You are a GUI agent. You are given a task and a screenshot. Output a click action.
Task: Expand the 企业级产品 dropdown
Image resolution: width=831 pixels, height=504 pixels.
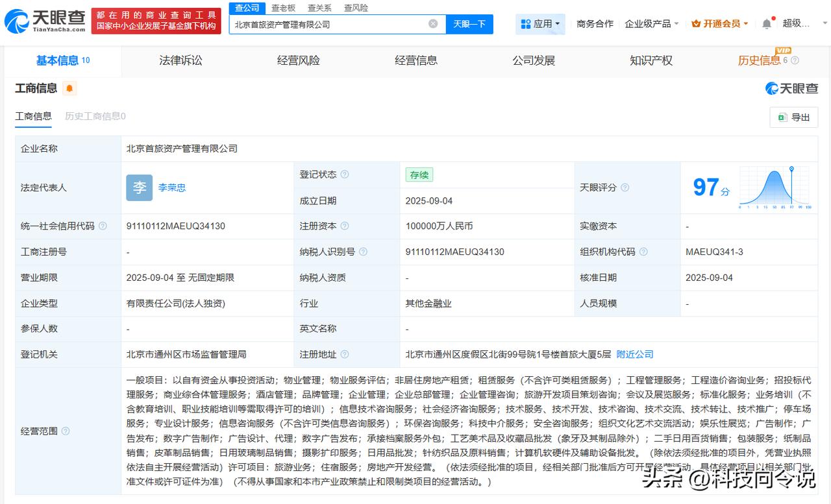[652, 24]
